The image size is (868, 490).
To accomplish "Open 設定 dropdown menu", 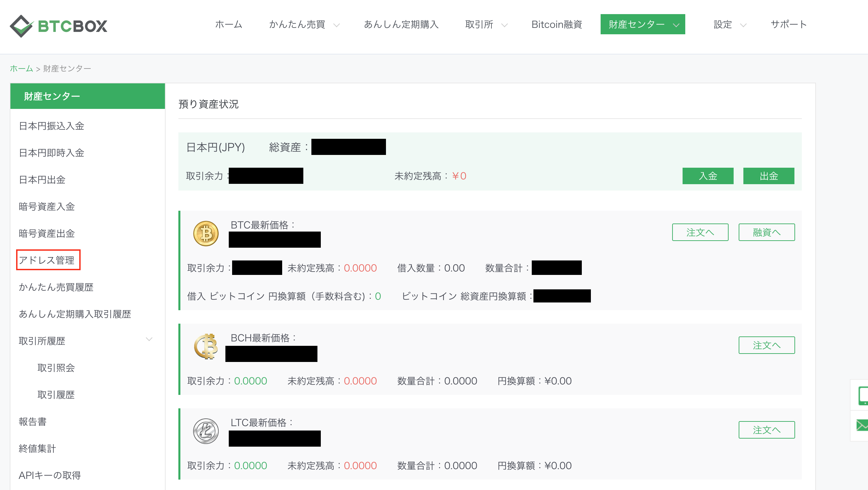I will click(730, 25).
